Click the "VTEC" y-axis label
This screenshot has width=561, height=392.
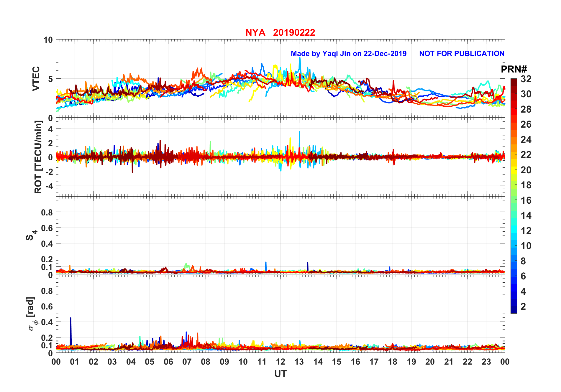coord(36,79)
